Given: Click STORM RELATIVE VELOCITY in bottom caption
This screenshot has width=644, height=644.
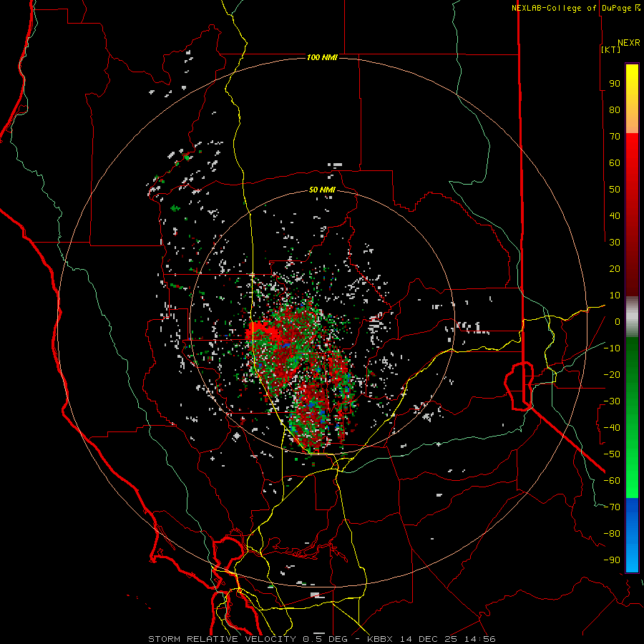Looking at the screenshot, I should coord(223,639).
